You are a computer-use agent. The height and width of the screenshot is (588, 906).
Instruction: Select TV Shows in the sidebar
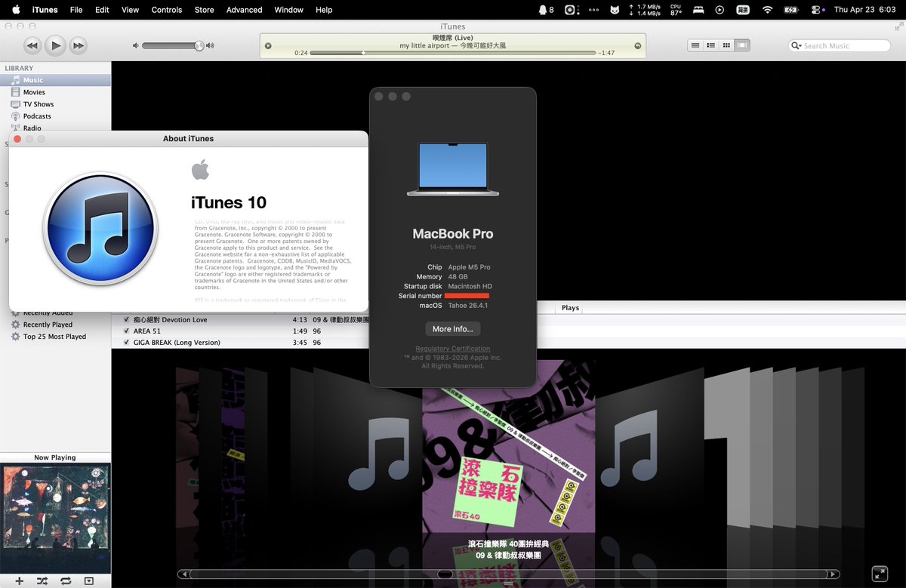(x=55, y=104)
